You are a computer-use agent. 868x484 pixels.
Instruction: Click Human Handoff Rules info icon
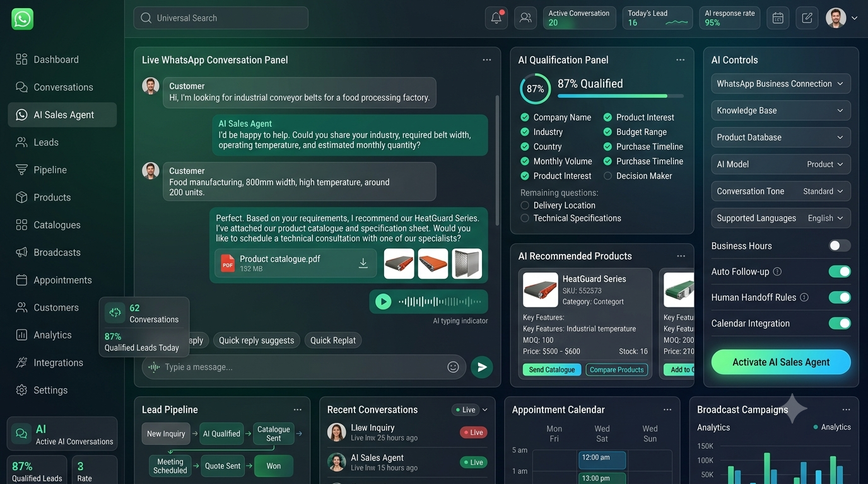(804, 297)
